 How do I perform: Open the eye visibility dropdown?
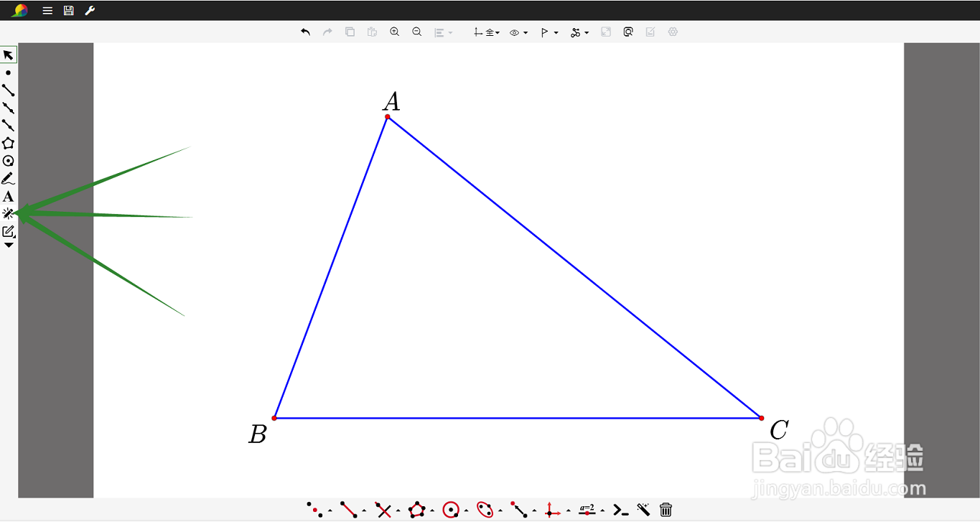point(518,32)
